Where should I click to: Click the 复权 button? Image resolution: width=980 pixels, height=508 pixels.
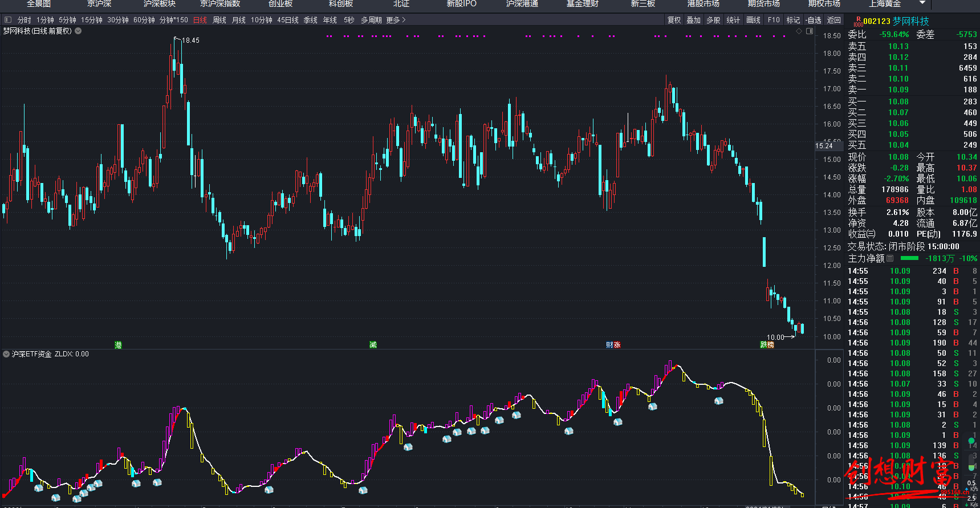[x=674, y=20]
